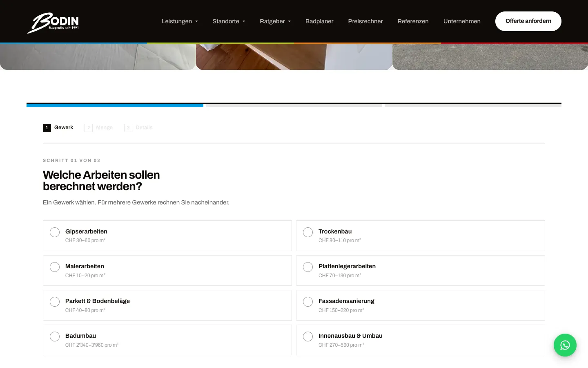Click the last grey progress bar segment
This screenshot has height=368, width=588.
pos(473,105)
